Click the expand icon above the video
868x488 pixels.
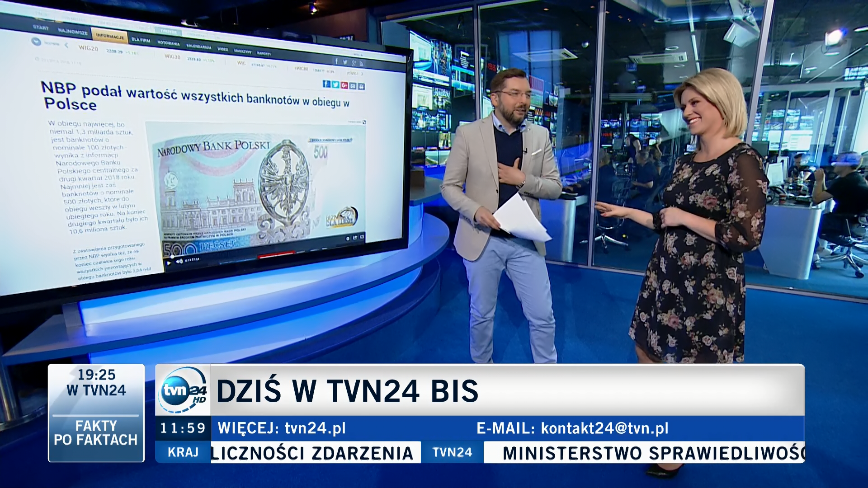(x=364, y=122)
